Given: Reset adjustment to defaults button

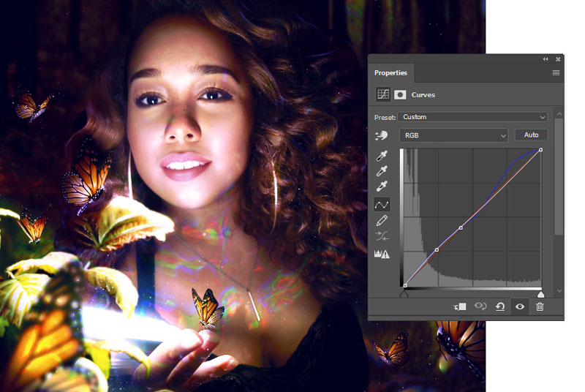Looking at the screenshot, I should 500,306.
